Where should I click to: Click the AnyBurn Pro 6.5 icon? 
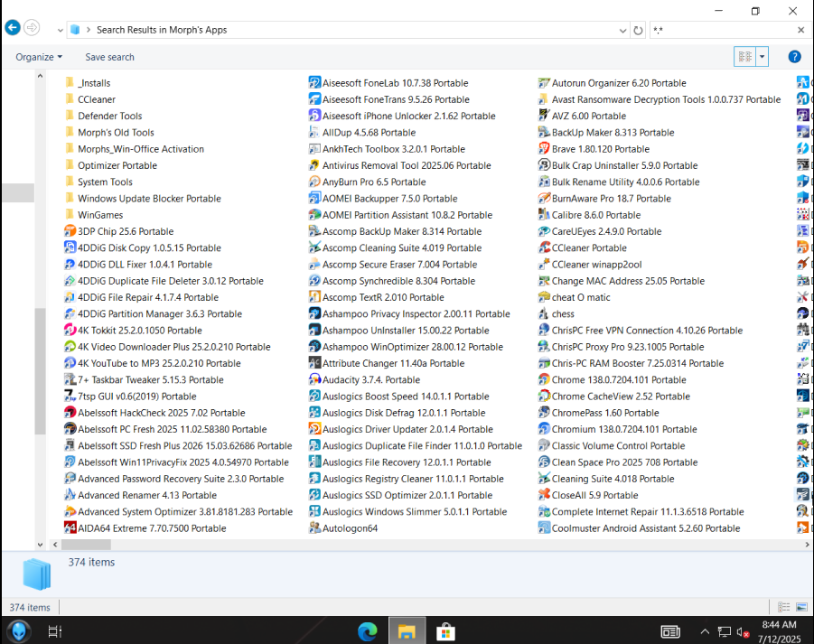pyautogui.click(x=314, y=182)
